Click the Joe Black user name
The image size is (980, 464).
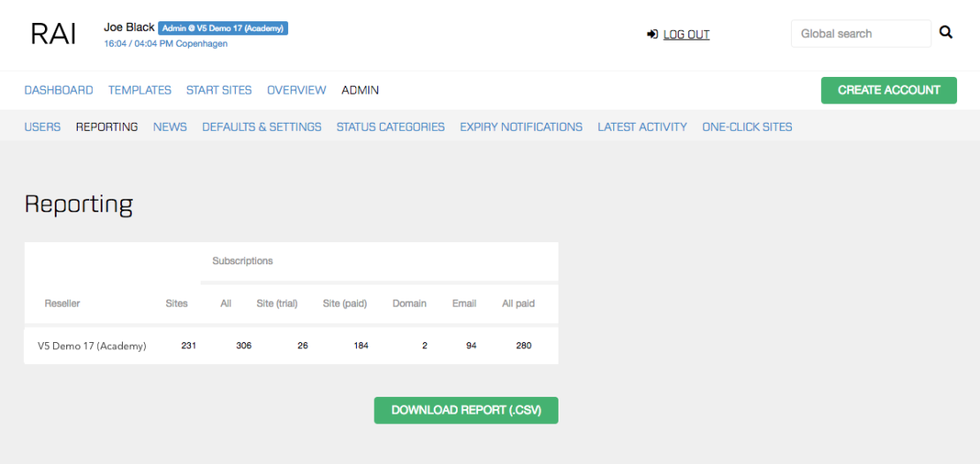pyautogui.click(x=129, y=27)
